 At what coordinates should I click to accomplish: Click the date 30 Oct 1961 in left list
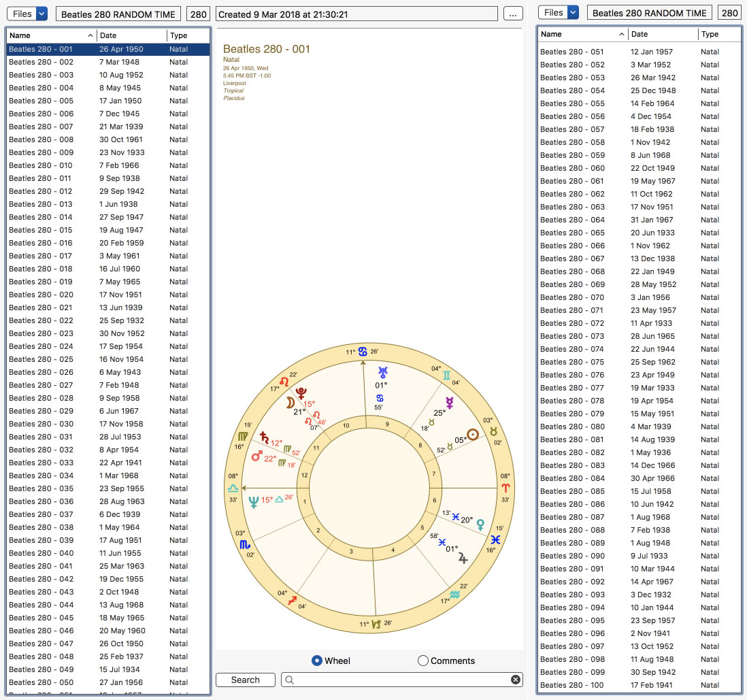[x=121, y=139]
